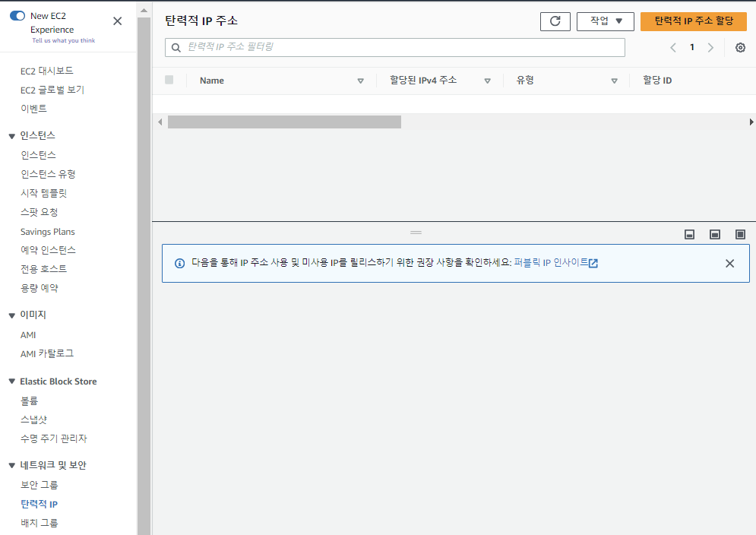Image resolution: width=756 pixels, height=535 pixels.
Task: Open 용량 예약 page
Action: tap(39, 288)
